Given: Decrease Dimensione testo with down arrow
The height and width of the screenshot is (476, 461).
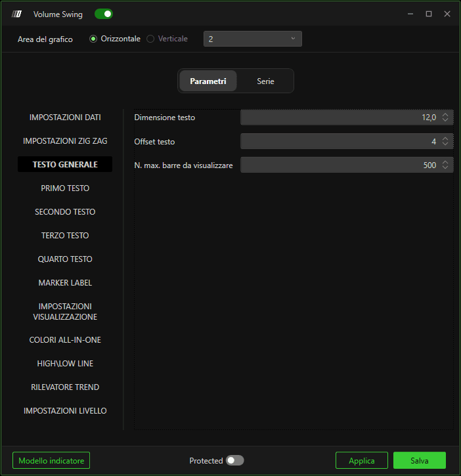Looking at the screenshot, I should [445, 120].
